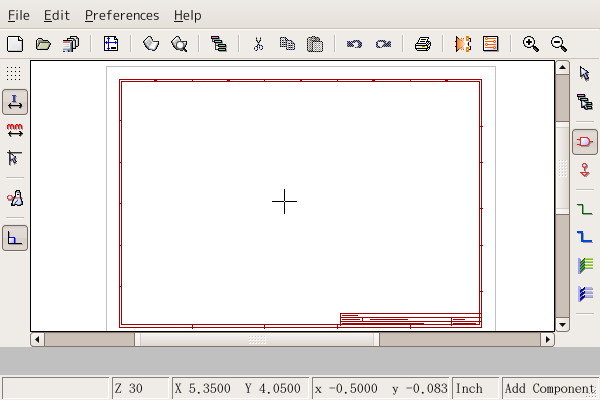Open the Help menu

pyautogui.click(x=187, y=15)
